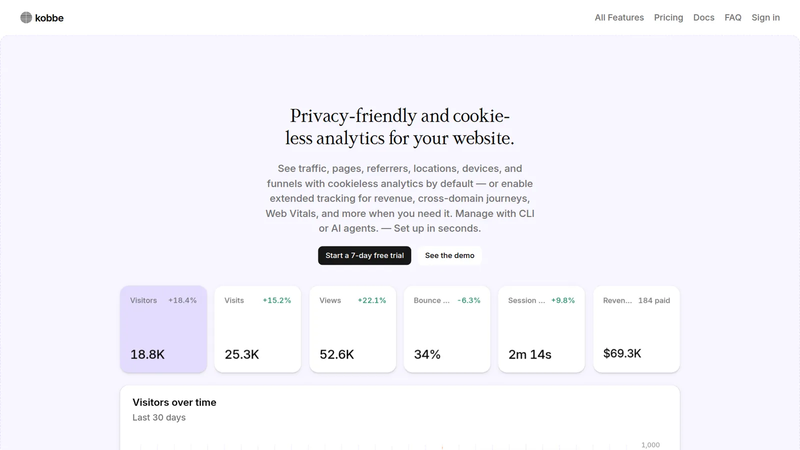Click the See the demo button
Image resolution: width=800 pixels, height=450 pixels.
click(449, 256)
